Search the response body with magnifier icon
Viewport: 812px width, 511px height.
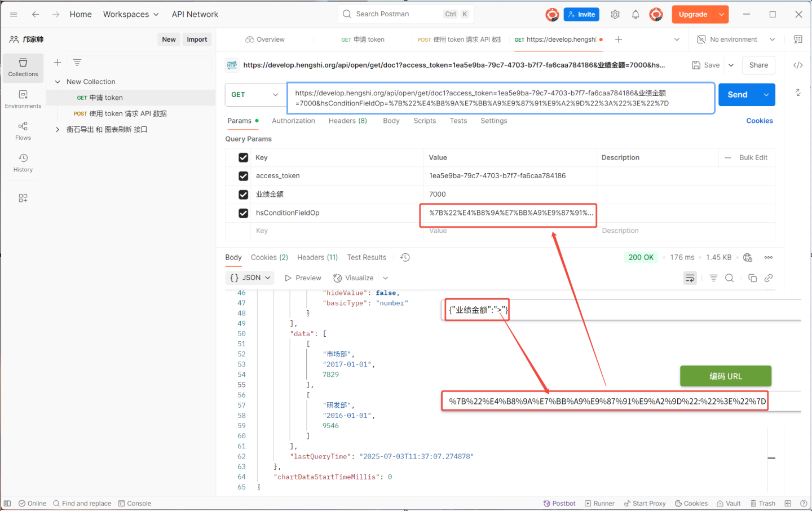729,278
